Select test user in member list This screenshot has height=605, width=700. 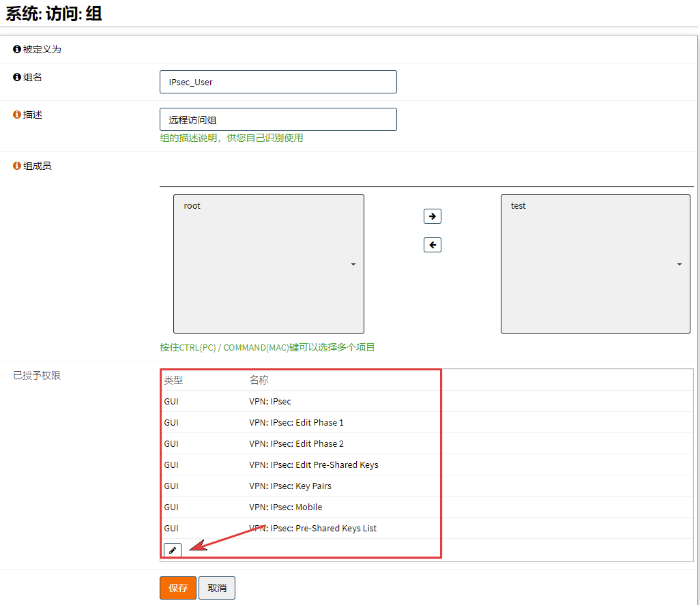(519, 206)
